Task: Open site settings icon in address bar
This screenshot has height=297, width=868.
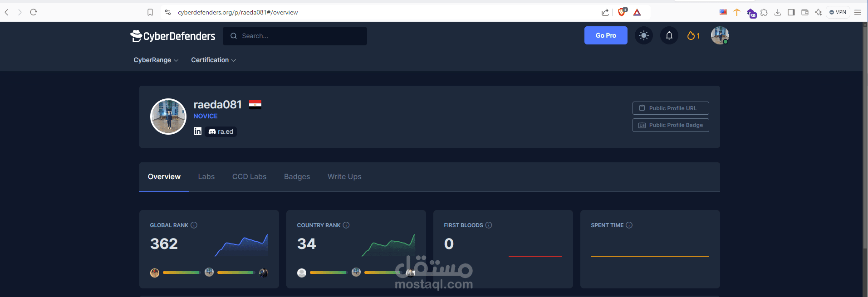Action: pos(168,12)
